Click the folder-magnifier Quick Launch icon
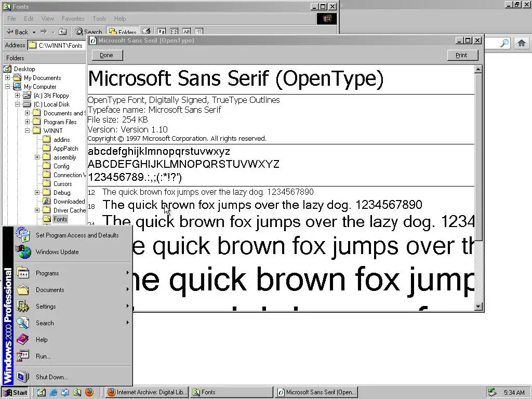 pyautogui.click(x=77, y=392)
